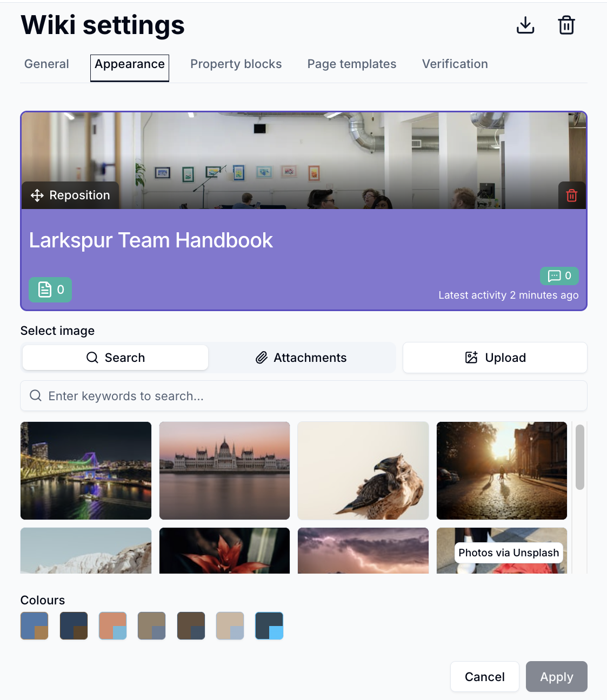This screenshot has height=700, width=607.
Task: Click the Reposition cover image button
Action: [70, 196]
